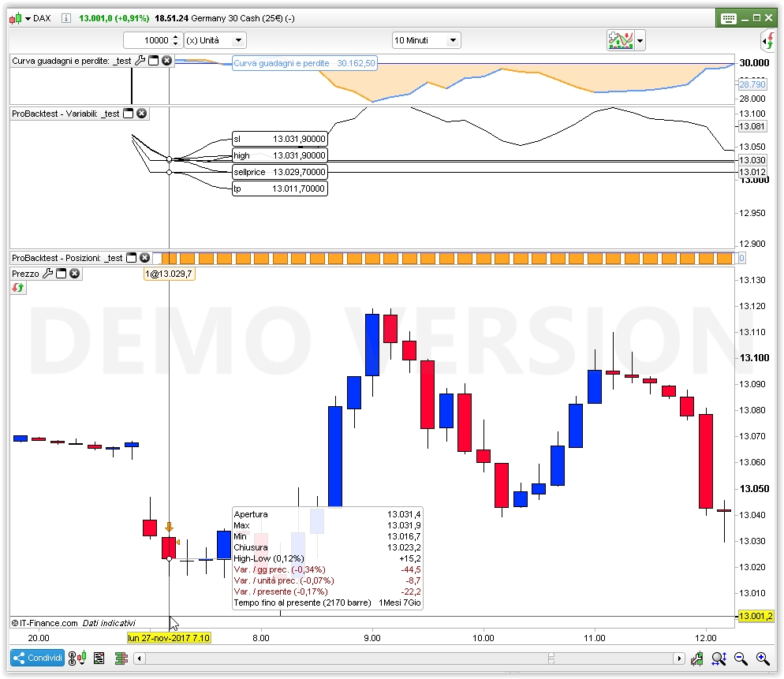Close the Curva guadagni e perdite panel
Image resolution: width=784 pixels, height=679 pixels.
coord(167,61)
